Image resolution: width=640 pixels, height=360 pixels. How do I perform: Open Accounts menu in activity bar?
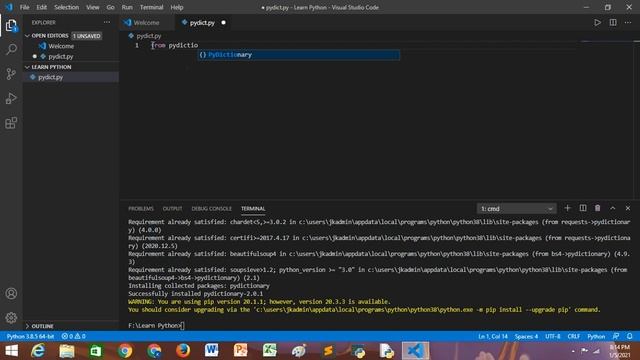pyautogui.click(x=11, y=293)
